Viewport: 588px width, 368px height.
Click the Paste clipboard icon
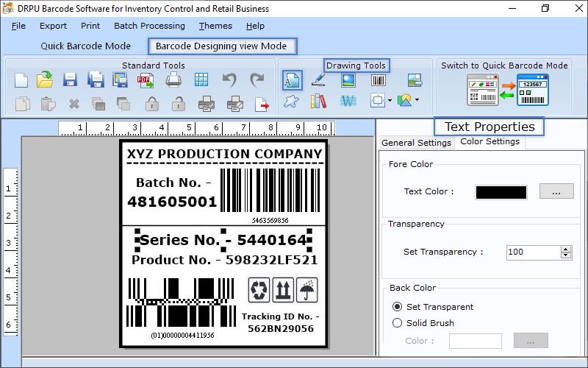pos(48,104)
